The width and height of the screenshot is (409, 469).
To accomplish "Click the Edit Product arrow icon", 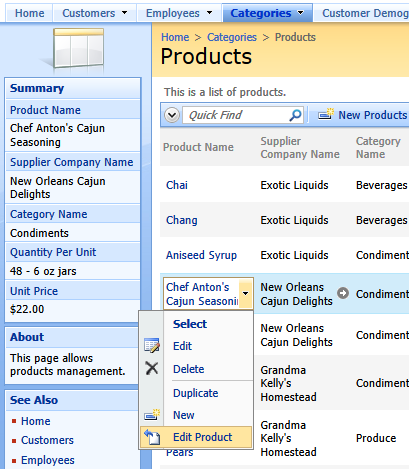I will [x=152, y=437].
